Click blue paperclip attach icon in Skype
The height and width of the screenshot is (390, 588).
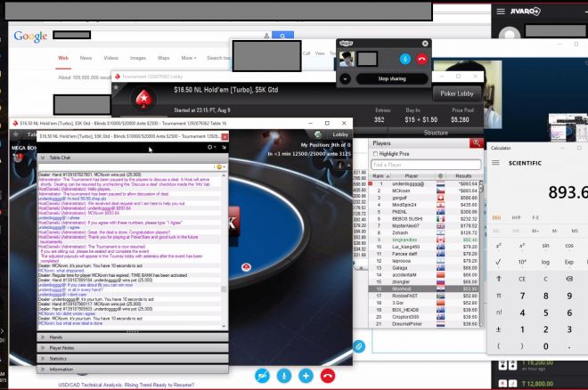point(359,346)
